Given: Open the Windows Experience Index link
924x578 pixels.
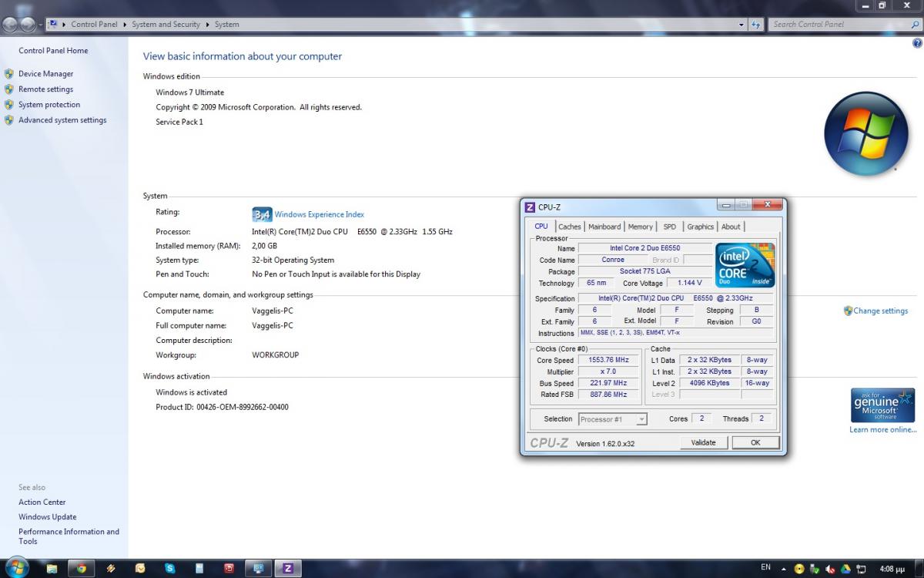Looking at the screenshot, I should (x=320, y=214).
